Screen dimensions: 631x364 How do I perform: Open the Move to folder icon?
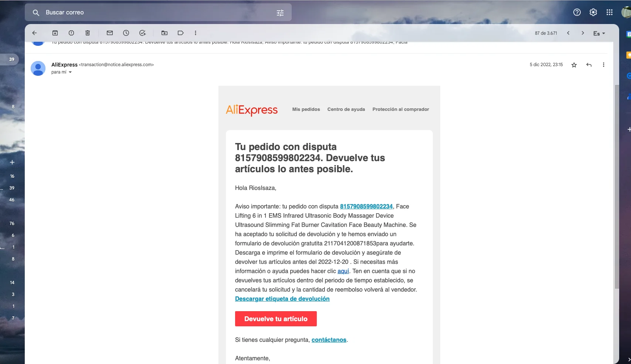click(164, 33)
